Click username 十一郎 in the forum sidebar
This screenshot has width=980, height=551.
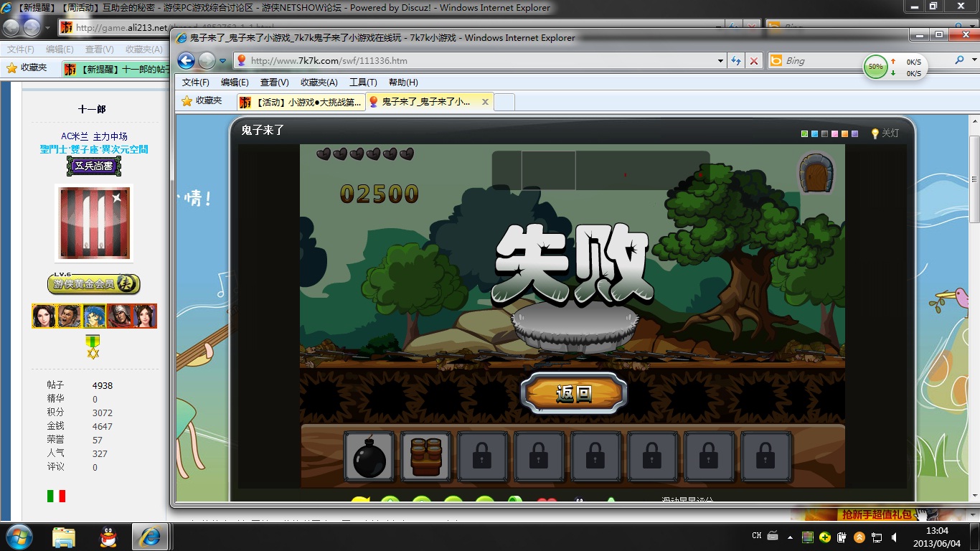click(92, 109)
